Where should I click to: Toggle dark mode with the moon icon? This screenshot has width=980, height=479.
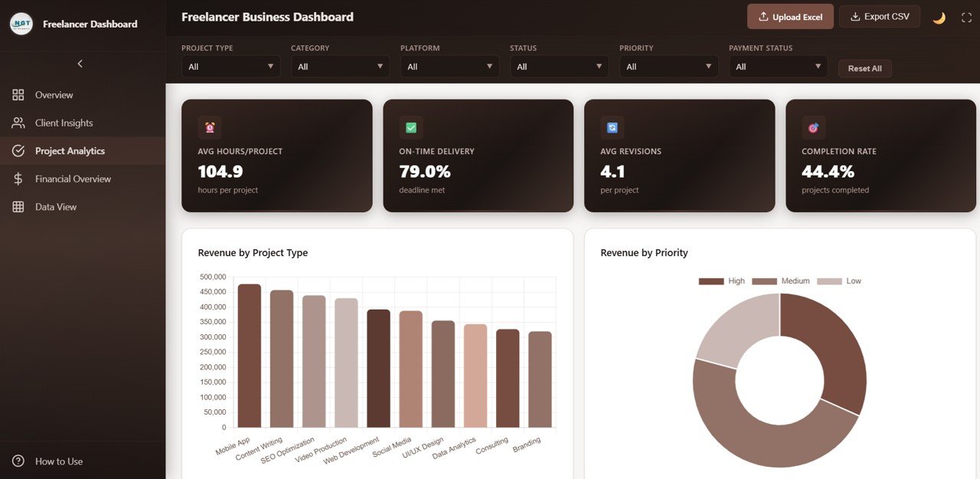click(x=939, y=17)
